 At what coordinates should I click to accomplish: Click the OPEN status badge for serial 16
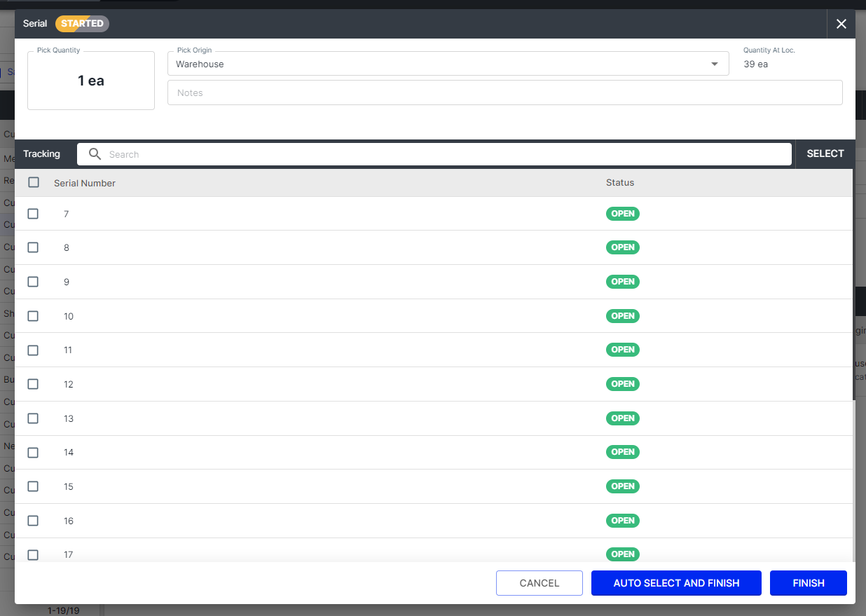[622, 521]
